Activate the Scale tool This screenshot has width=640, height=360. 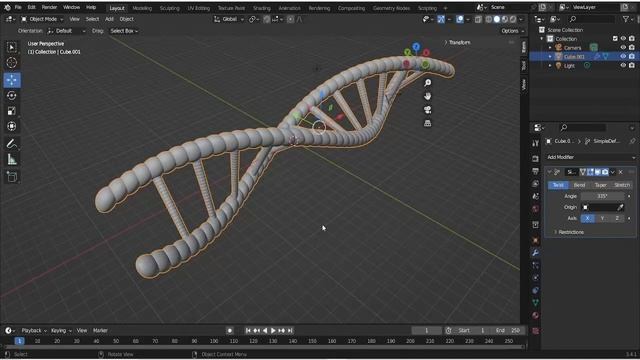coord(11,111)
